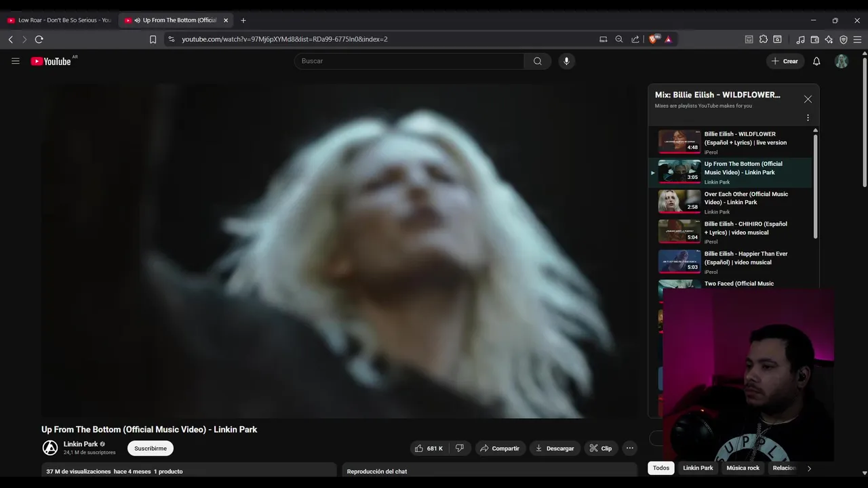Screen dimensions: 868x488
Task: Play Over Each Other playlist entry
Action: (731, 202)
